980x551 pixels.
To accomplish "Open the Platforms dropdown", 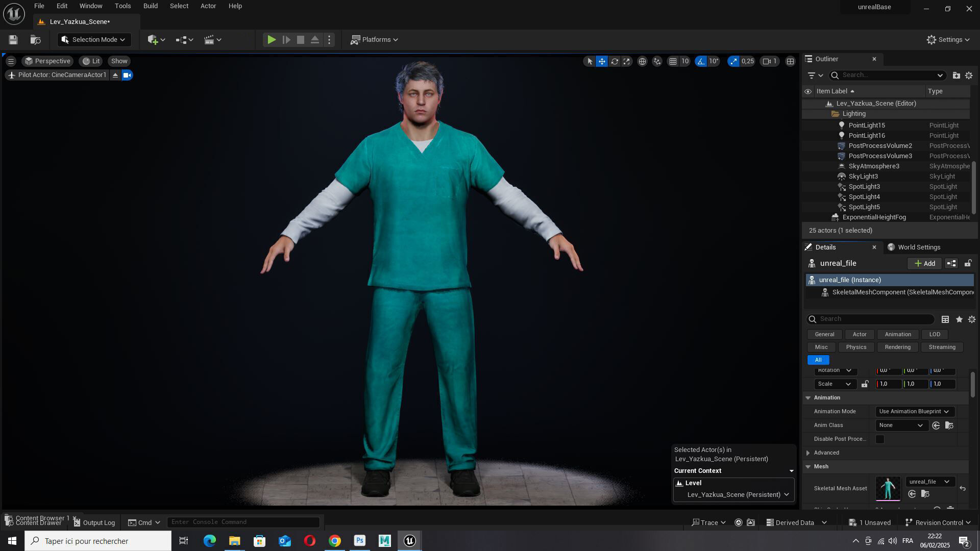I will point(374,40).
